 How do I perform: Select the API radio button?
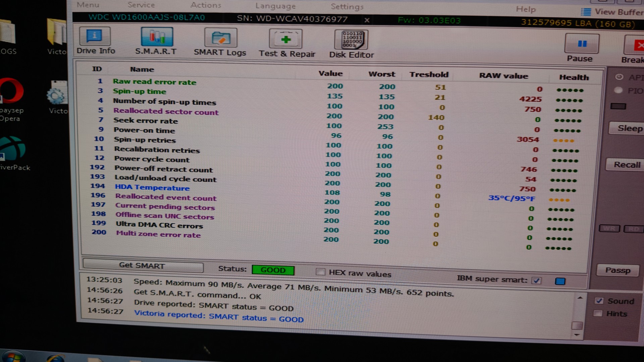tap(619, 77)
